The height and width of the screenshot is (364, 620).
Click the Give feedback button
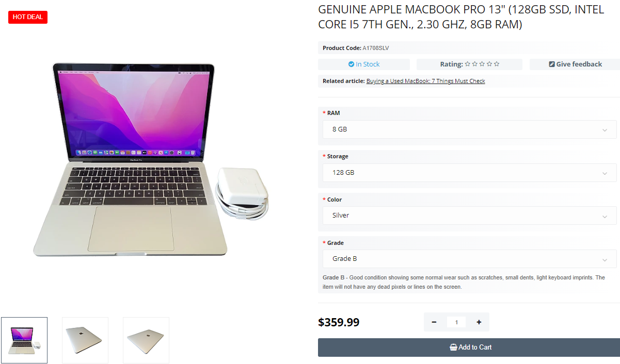(x=575, y=64)
